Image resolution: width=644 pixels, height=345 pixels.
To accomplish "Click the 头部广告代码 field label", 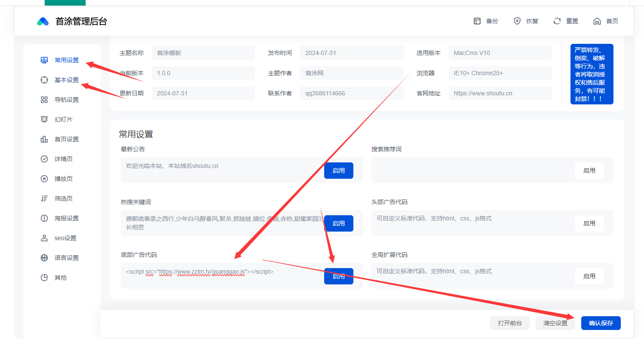I will coord(389,202).
